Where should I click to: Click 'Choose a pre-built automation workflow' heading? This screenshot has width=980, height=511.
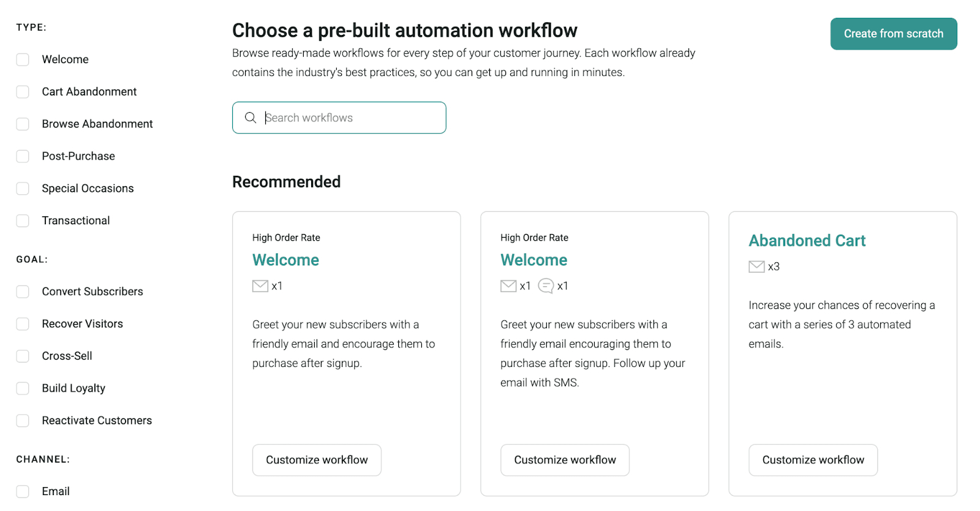[405, 31]
